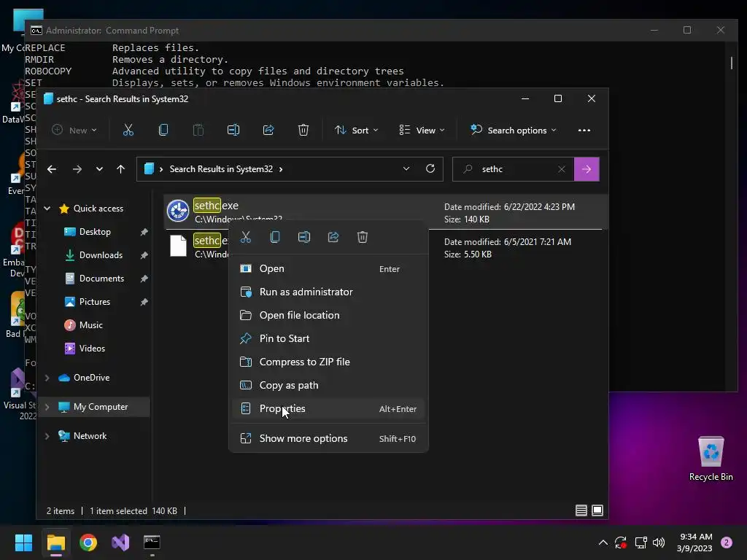Image resolution: width=747 pixels, height=560 pixels.
Task: Select the sethc.exe application icon
Action: 178,211
